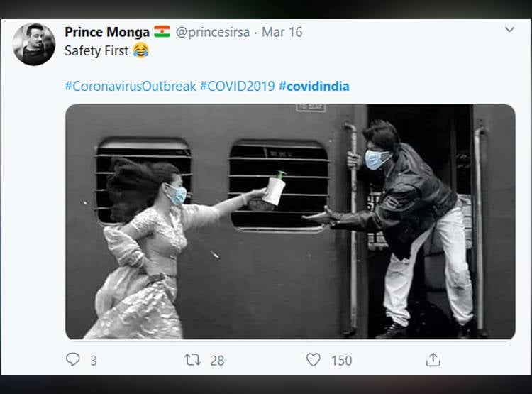Open the Prince Monga display name
This screenshot has height=394, width=532.
[x=106, y=32]
